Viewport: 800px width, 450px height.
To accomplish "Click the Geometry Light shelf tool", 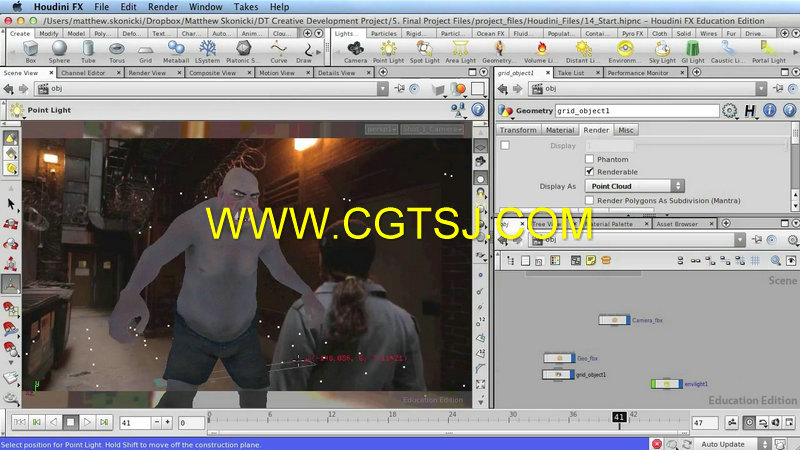I will tap(498, 52).
